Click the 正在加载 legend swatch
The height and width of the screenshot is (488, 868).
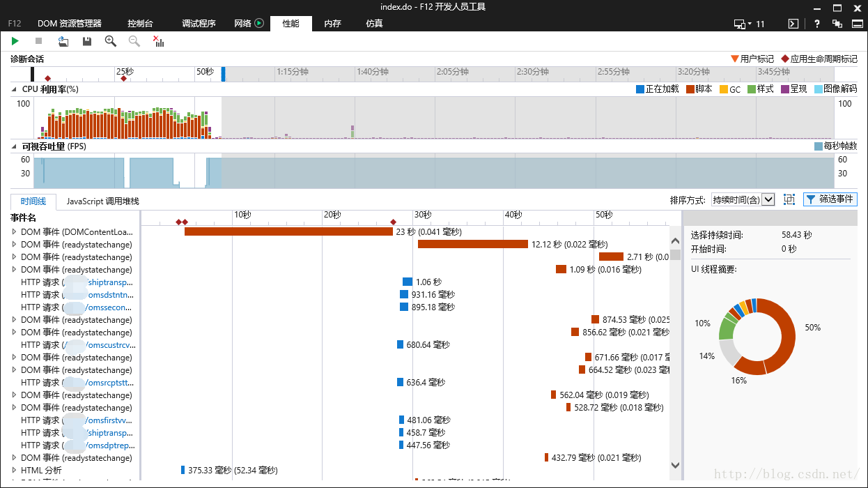tap(640, 89)
